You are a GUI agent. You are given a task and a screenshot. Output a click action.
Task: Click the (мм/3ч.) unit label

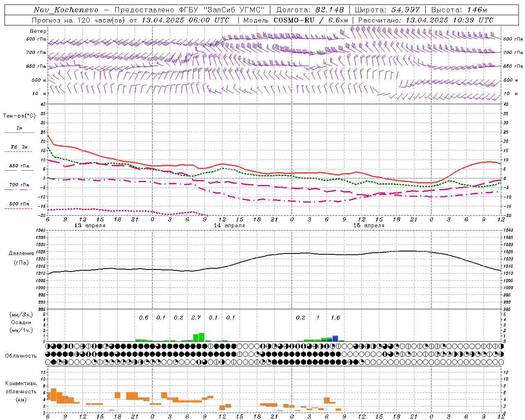[x=21, y=315]
